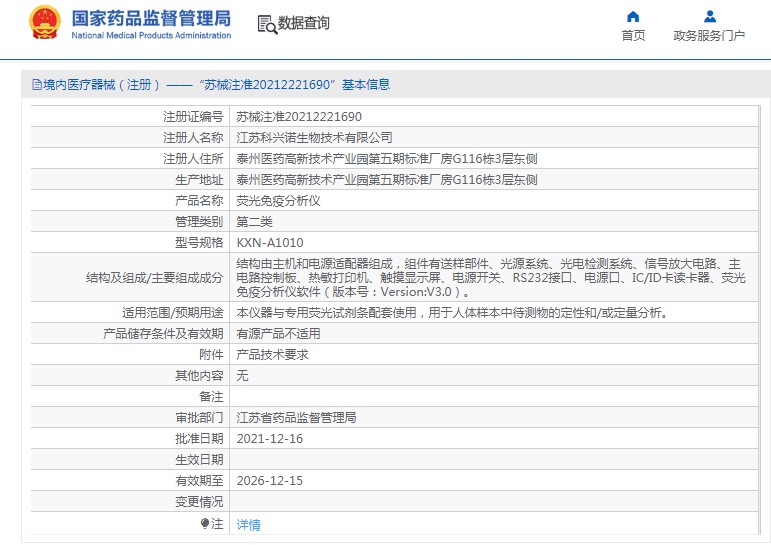
Task: Click the document icon before 境内医疗器械
Action: point(36,86)
